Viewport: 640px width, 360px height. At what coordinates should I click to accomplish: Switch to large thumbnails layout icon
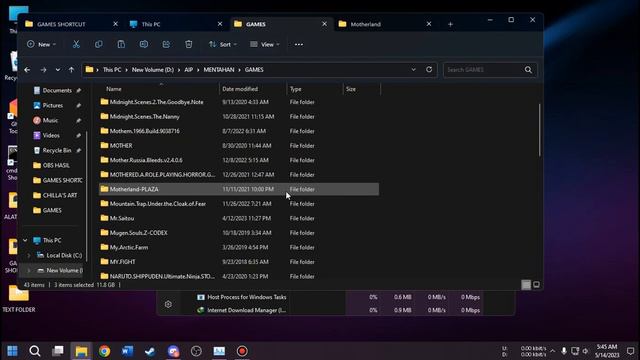point(536,285)
